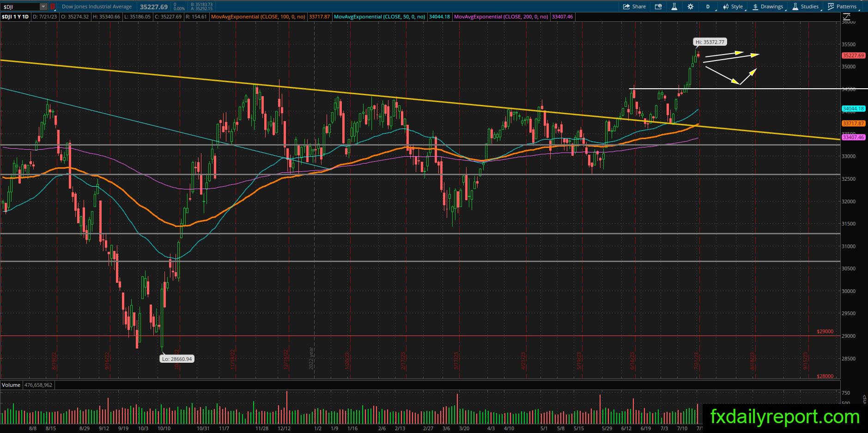Click the Low value L: 35186.05

tap(137, 17)
